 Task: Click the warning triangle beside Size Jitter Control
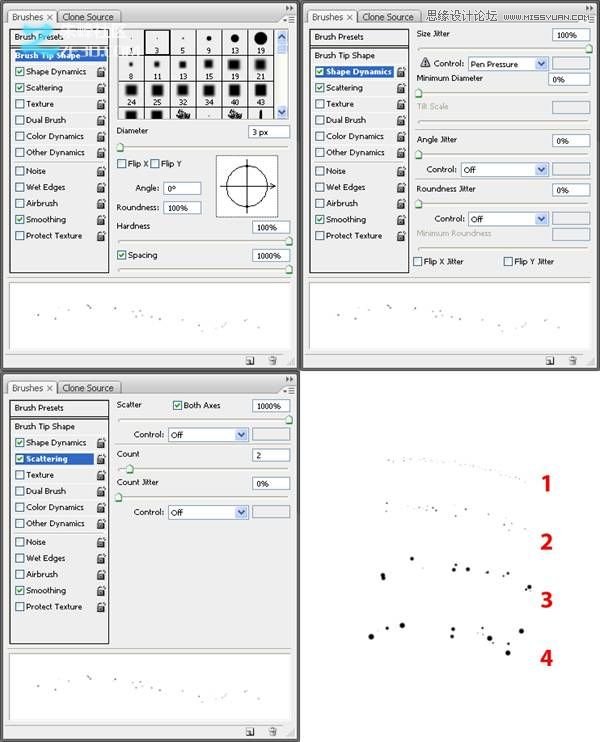click(x=425, y=64)
